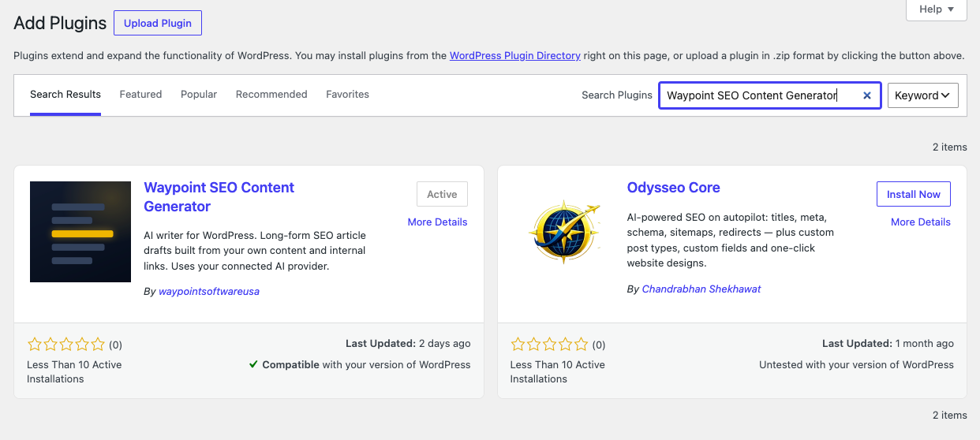Switch to the Popular tab

[x=199, y=94]
